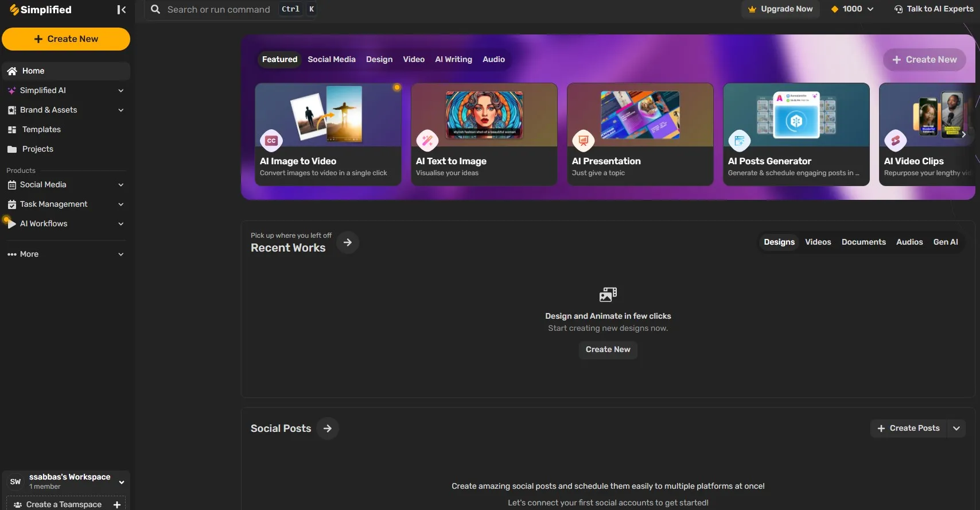
Task: Click the Projects folder icon
Action: point(12,149)
